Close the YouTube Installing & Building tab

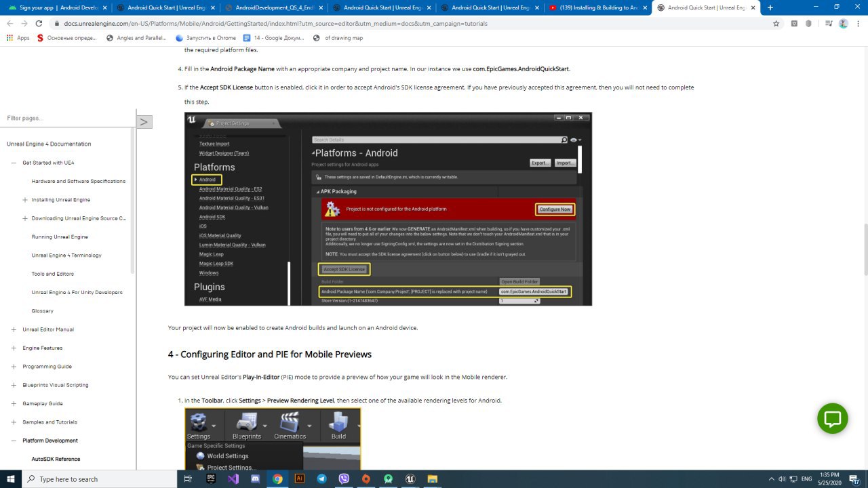(644, 7)
